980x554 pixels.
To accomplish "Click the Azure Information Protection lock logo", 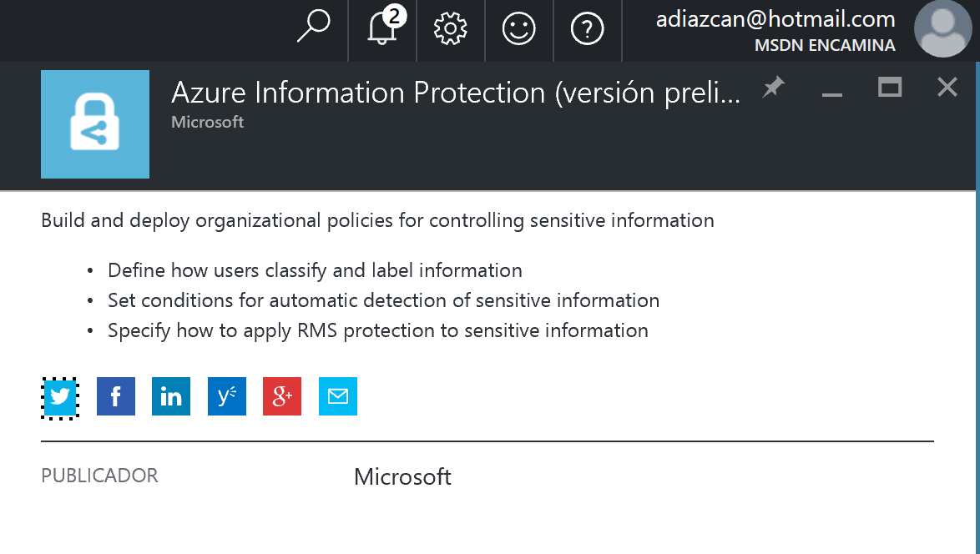I will (x=94, y=123).
